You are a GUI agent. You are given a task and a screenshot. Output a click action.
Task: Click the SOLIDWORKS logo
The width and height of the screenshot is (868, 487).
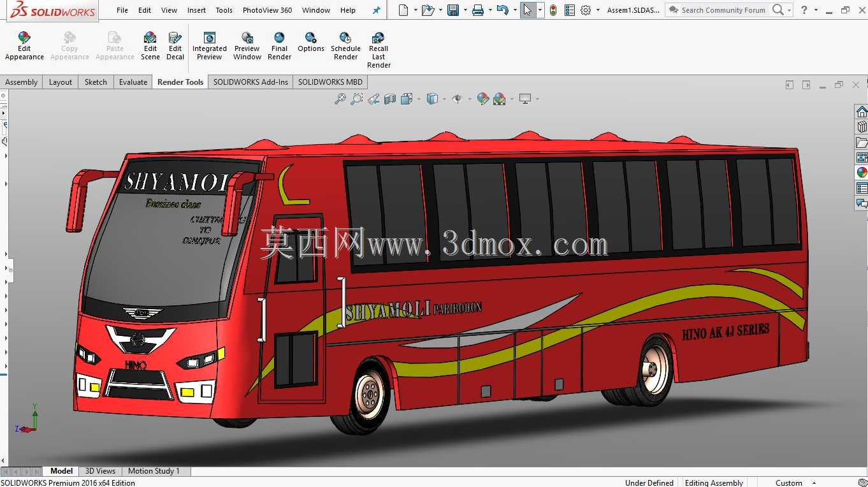(x=53, y=11)
